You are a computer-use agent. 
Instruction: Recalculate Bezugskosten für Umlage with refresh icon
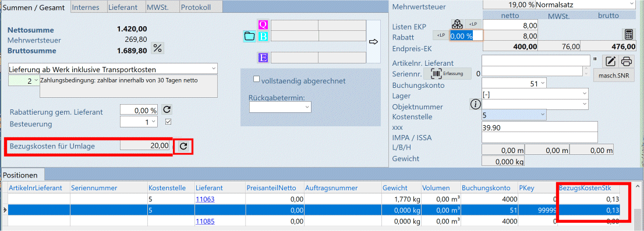[183, 147]
